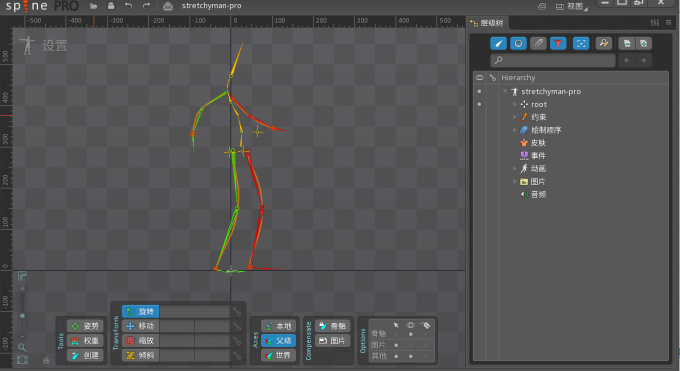Go to next search result arrow

point(644,60)
